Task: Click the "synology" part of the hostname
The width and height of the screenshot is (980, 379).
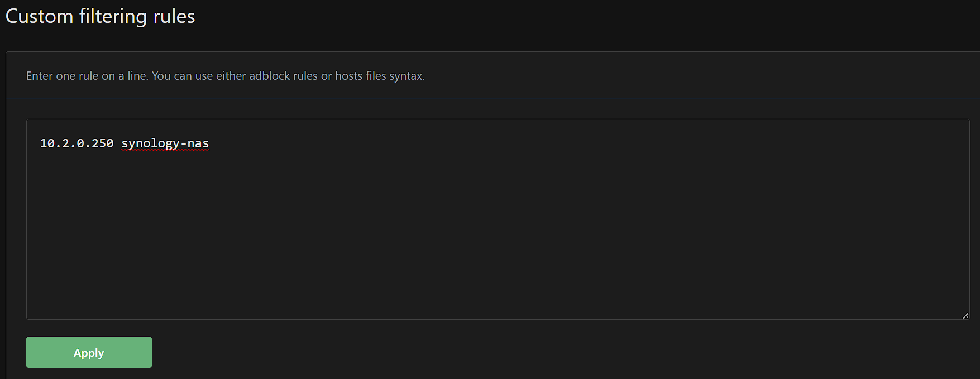Action: tap(150, 143)
